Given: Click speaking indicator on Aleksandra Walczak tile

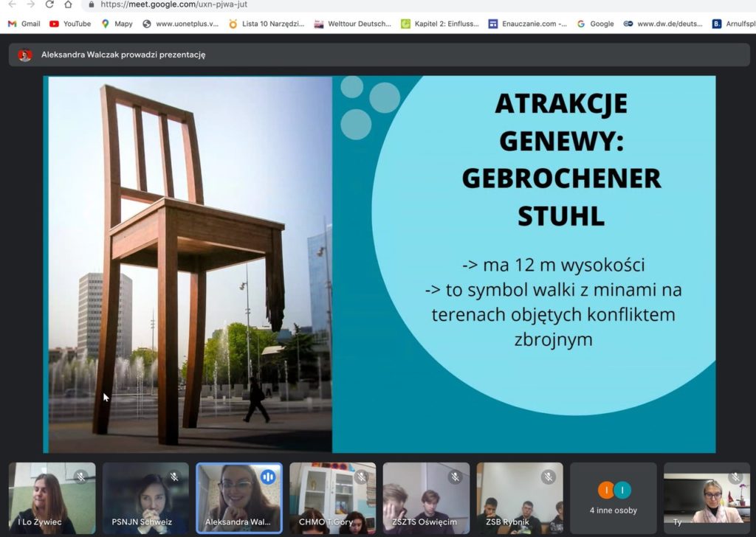Looking at the screenshot, I should tap(268, 477).
